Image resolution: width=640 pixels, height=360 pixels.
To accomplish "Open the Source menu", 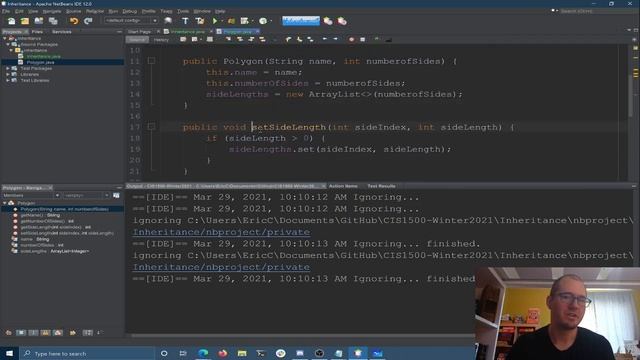I will click(73, 11).
